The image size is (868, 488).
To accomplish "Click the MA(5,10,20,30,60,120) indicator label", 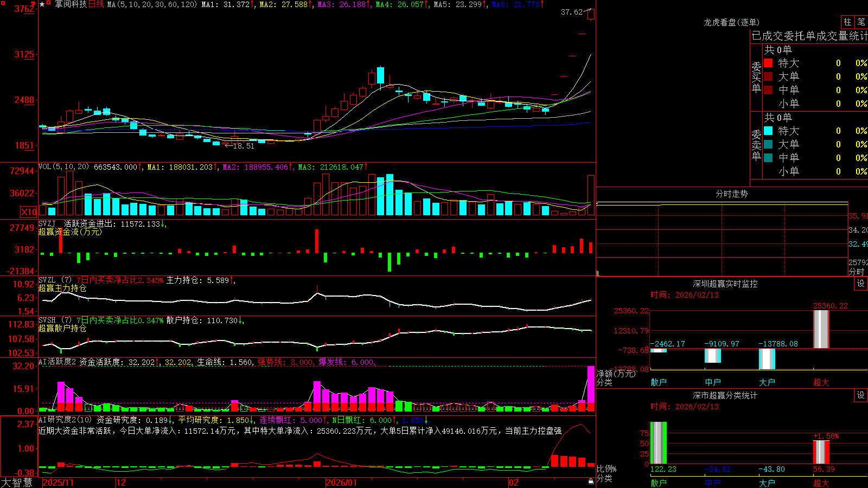I will pos(152,4).
